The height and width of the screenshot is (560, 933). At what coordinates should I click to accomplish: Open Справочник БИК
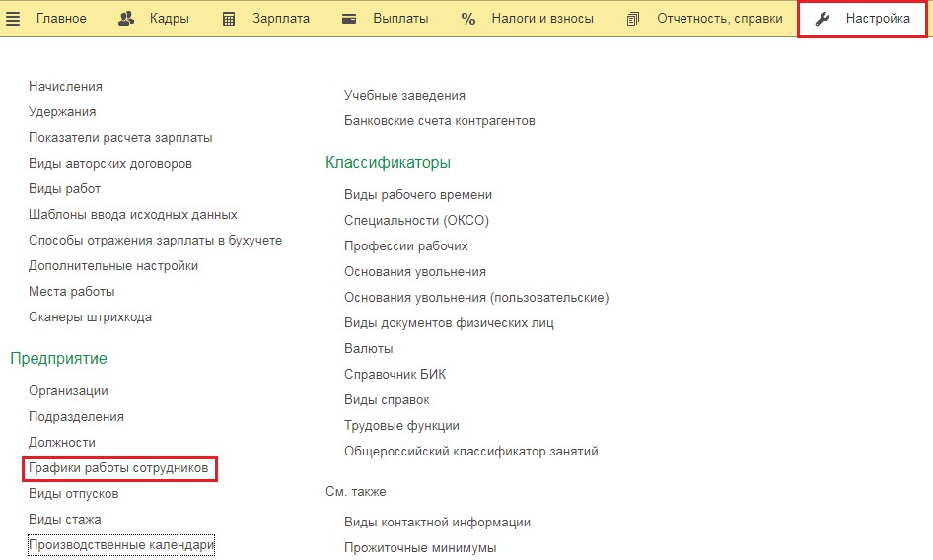pos(395,375)
